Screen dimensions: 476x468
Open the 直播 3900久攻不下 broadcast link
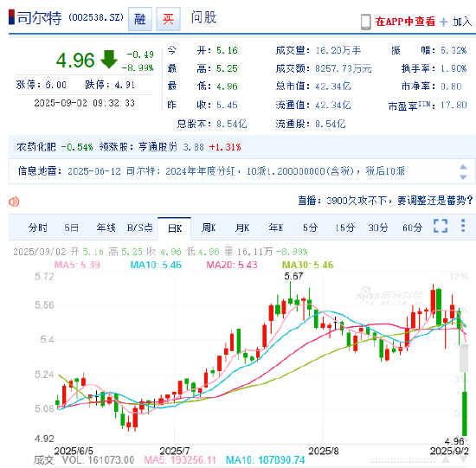click(385, 201)
